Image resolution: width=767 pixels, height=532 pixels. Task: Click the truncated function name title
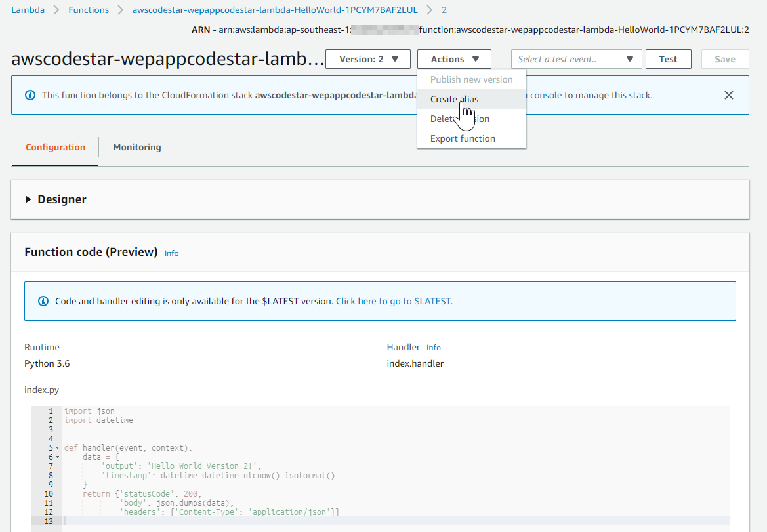[168, 58]
